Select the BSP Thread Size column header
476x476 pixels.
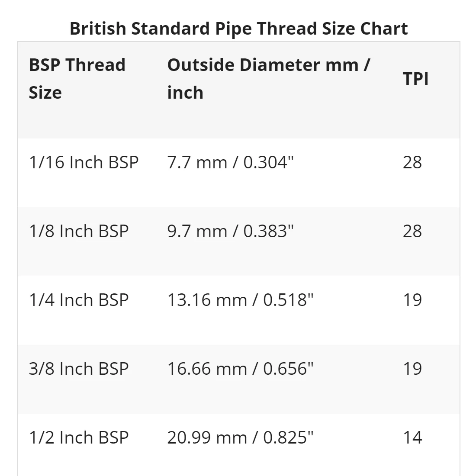[x=77, y=79]
